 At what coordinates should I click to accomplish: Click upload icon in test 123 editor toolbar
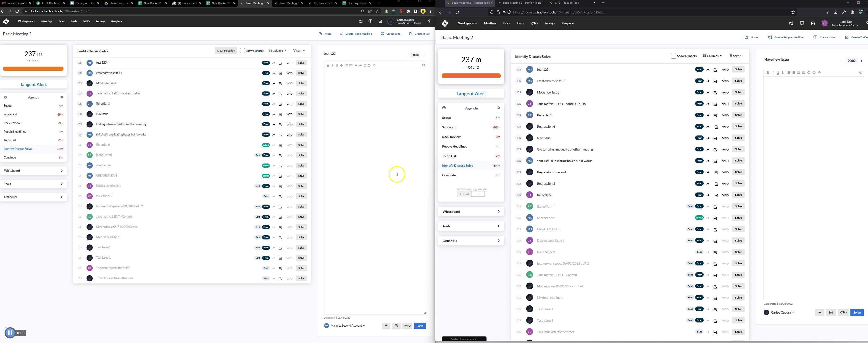(x=374, y=65)
